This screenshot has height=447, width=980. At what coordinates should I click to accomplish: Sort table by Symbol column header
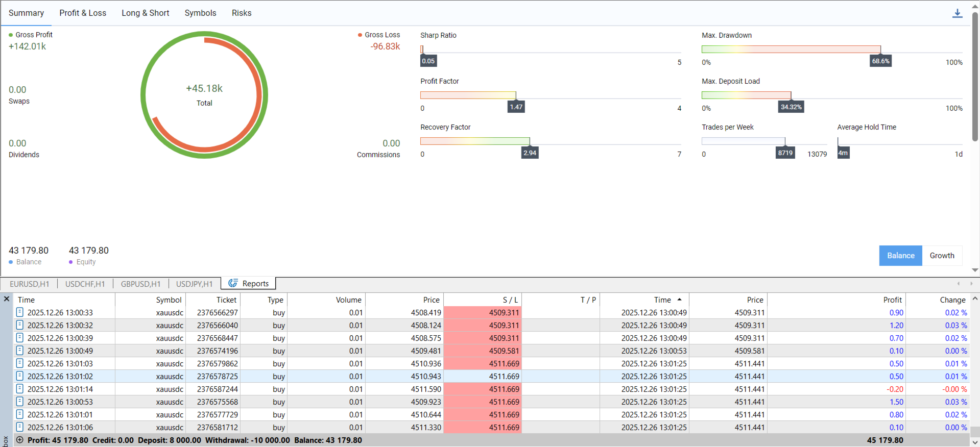click(x=169, y=300)
